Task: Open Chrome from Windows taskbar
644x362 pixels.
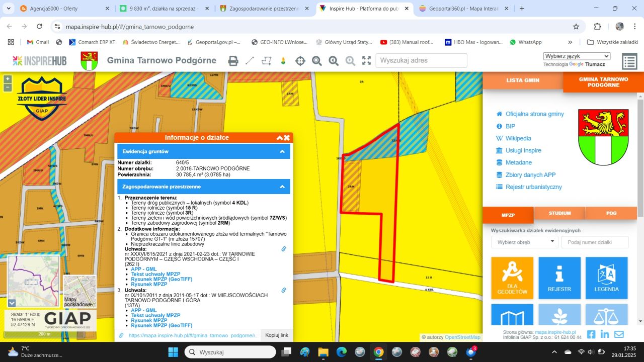Action: click(378, 352)
